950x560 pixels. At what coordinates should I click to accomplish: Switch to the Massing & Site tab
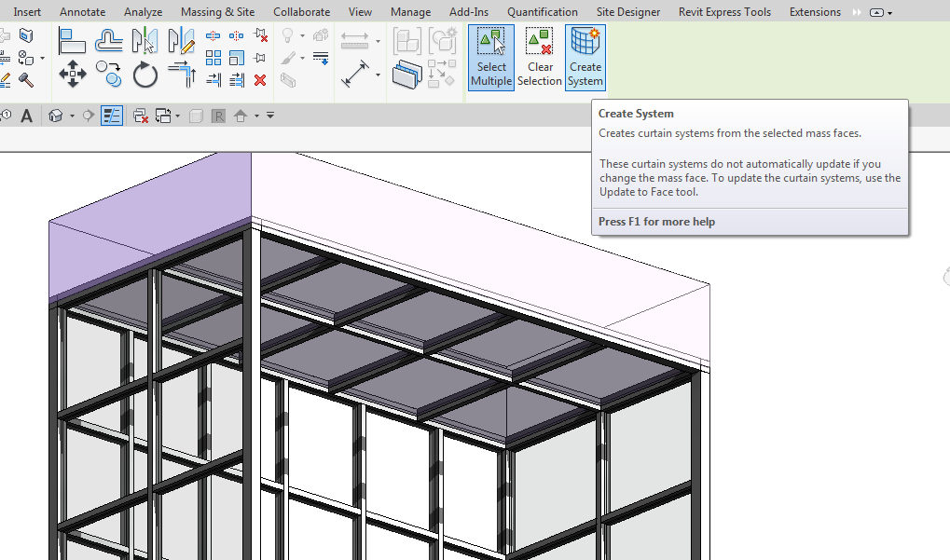(217, 12)
